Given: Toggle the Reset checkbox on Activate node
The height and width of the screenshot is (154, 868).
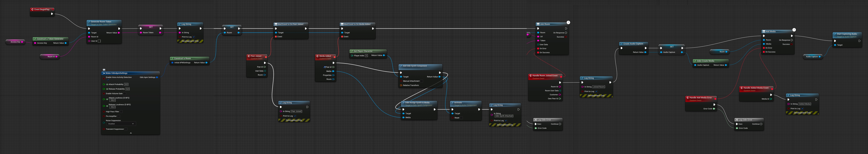Looking at the screenshot, I should coord(461,118).
